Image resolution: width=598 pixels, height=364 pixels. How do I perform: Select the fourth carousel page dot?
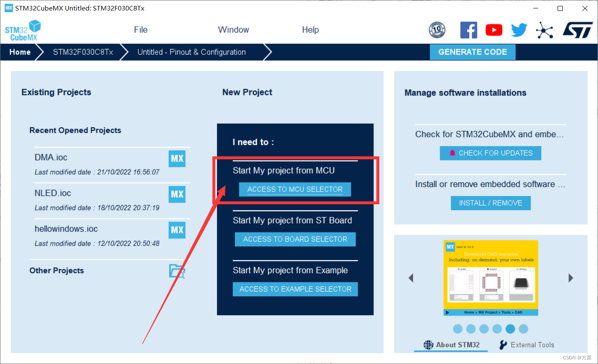tap(497, 329)
